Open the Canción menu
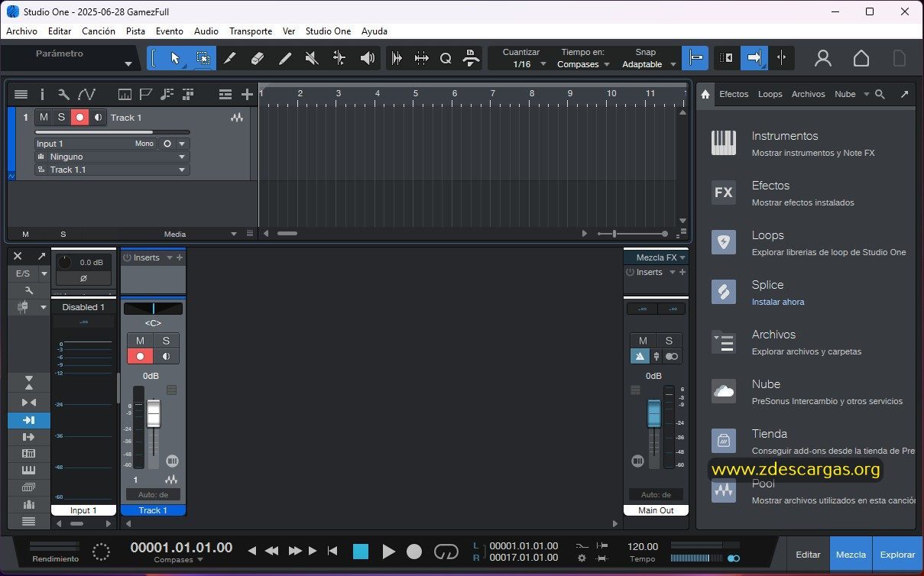The image size is (924, 576). [x=99, y=31]
